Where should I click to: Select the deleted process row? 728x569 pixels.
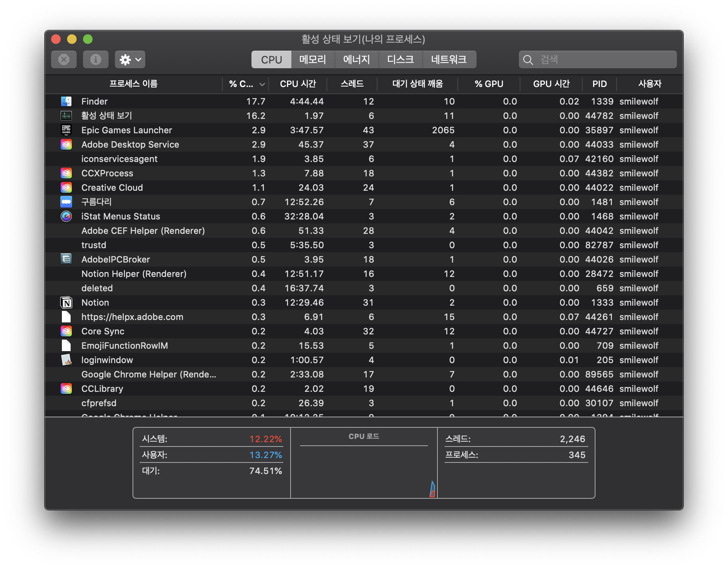[364, 288]
